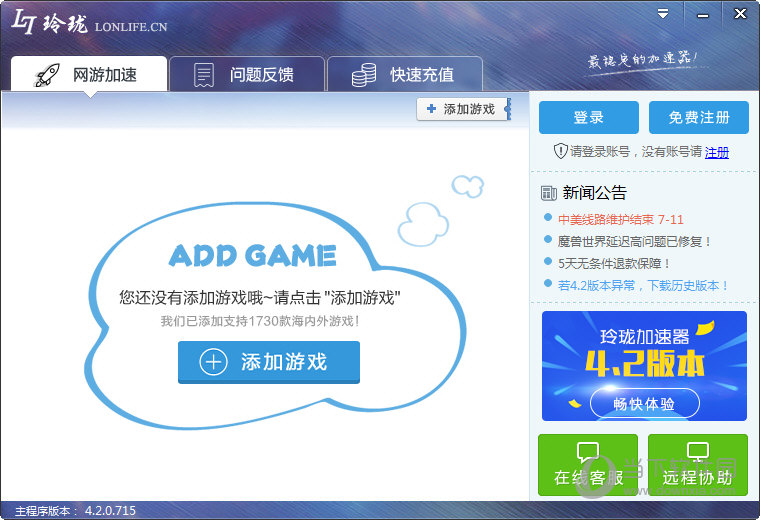Open the 网游加速 tab
The width and height of the screenshot is (760, 520).
89,74
